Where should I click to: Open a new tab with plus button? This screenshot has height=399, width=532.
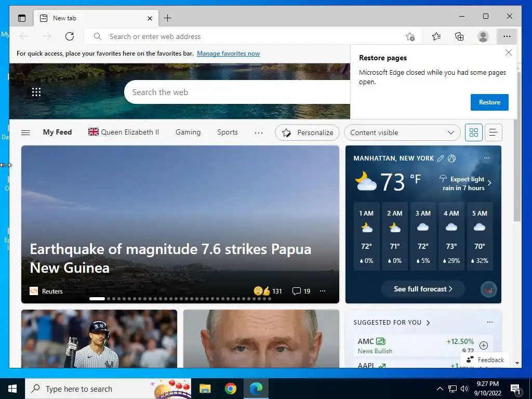click(168, 18)
